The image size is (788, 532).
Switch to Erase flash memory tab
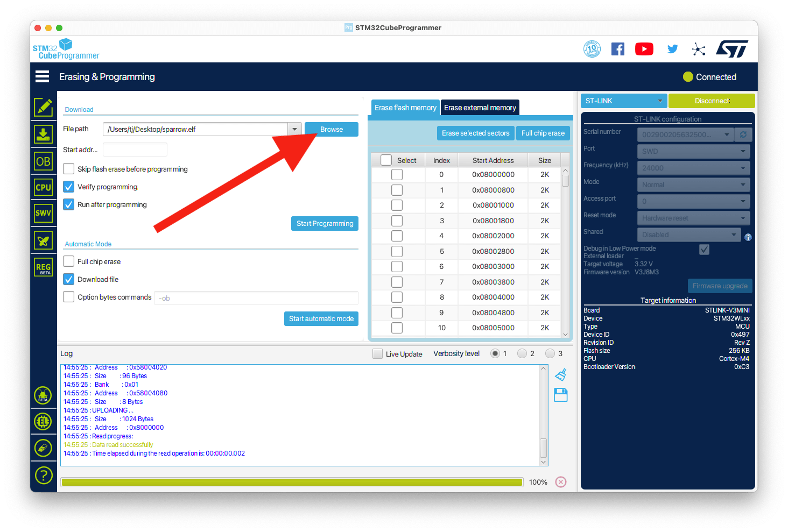[405, 108]
